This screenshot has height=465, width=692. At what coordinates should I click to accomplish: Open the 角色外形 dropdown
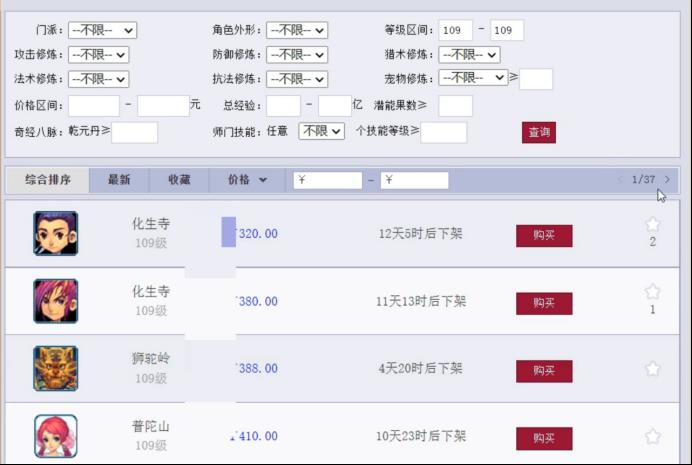click(297, 30)
